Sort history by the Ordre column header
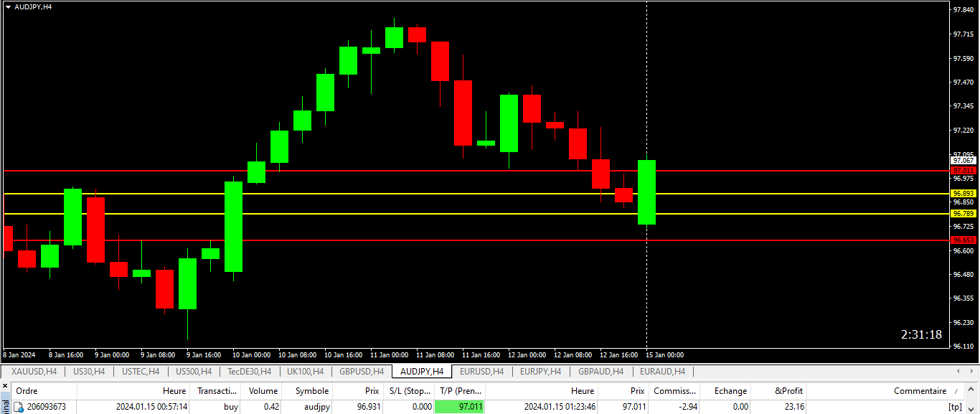Viewport: 980px width, 414px height. [44, 391]
